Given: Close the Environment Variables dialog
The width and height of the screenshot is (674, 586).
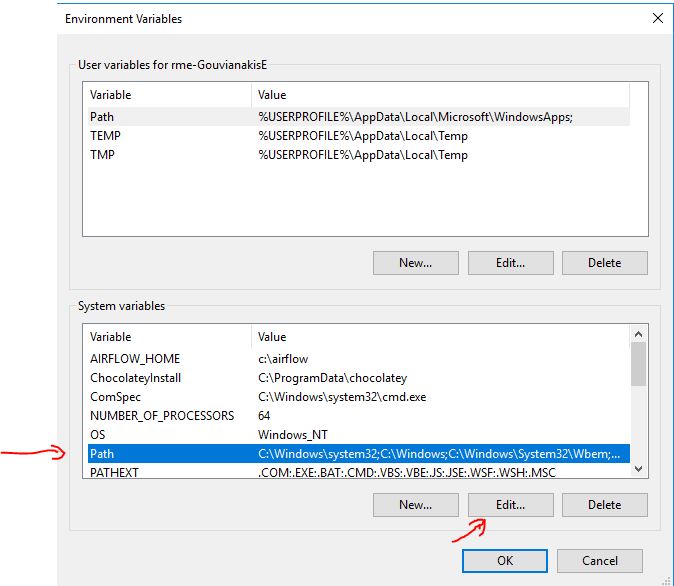Looking at the screenshot, I should (x=657, y=18).
